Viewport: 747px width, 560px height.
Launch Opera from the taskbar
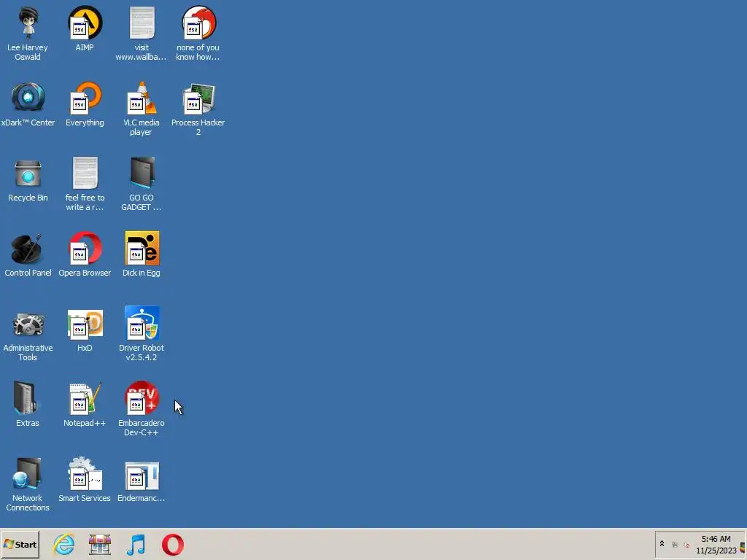(172, 544)
